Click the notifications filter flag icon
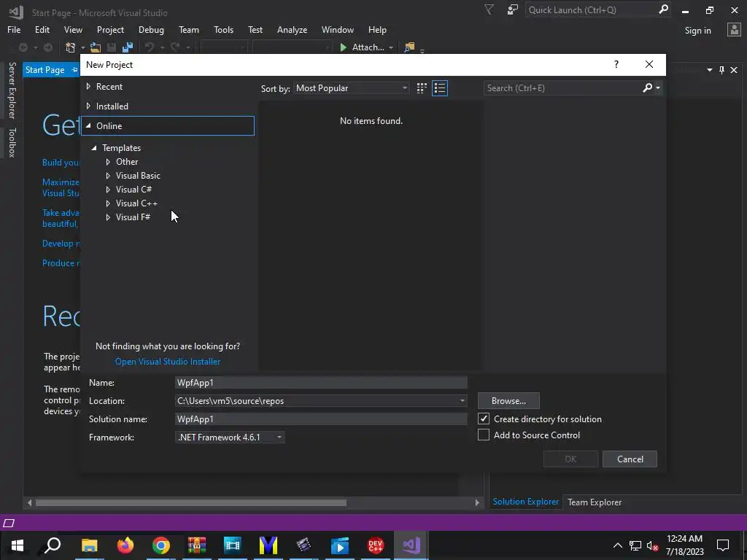 coord(489,9)
